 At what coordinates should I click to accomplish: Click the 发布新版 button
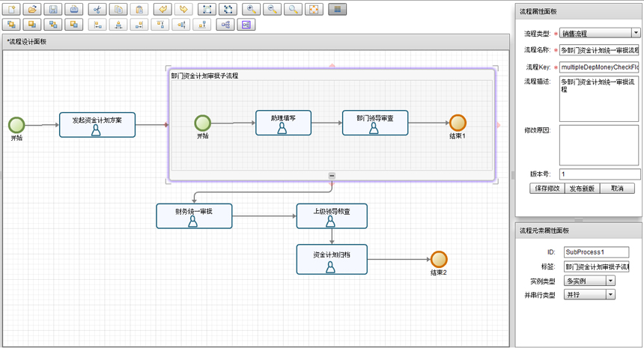[x=581, y=189]
